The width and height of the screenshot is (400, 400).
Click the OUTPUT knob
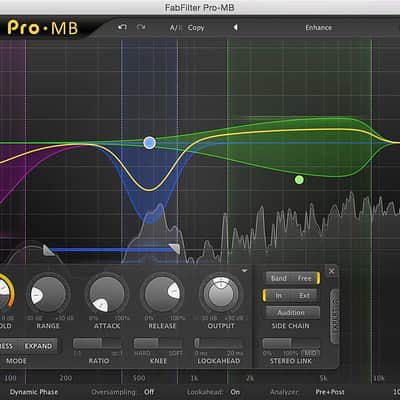(221, 295)
